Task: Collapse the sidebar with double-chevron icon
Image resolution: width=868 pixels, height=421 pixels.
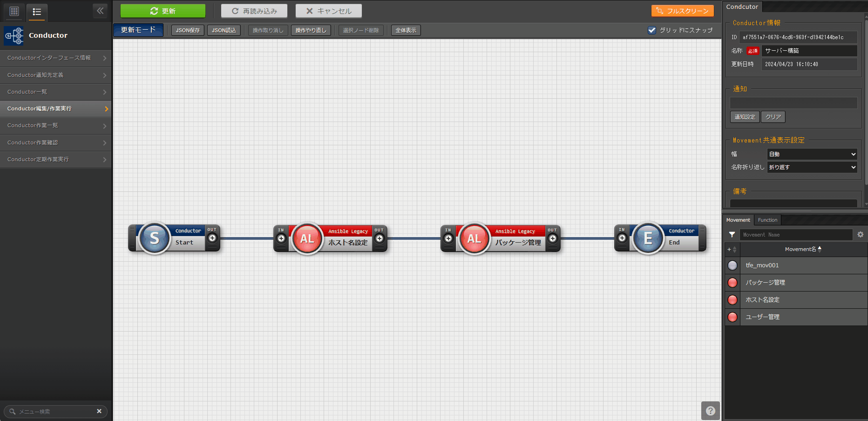Action: pyautogui.click(x=100, y=11)
